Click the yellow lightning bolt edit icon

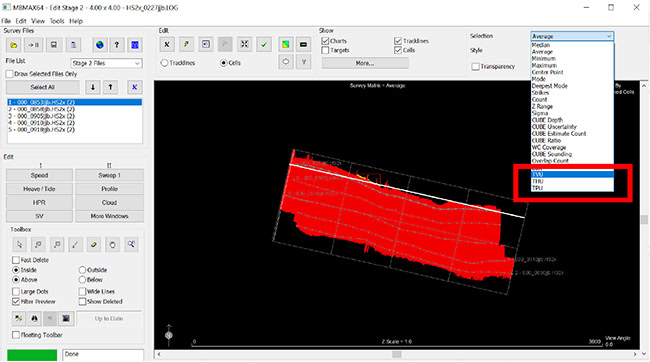(187, 44)
